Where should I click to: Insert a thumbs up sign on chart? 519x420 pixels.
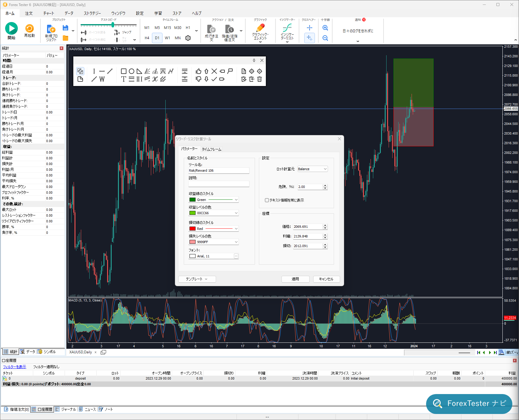tap(198, 71)
